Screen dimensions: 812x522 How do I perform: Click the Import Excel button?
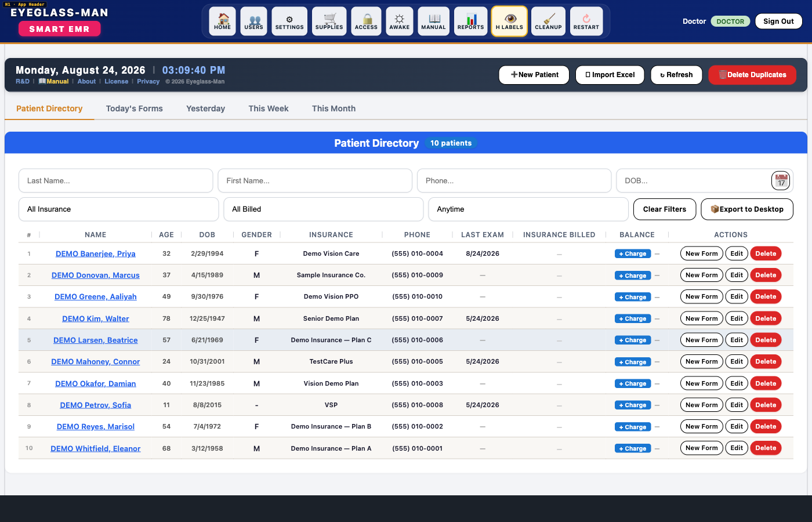pyautogui.click(x=610, y=75)
